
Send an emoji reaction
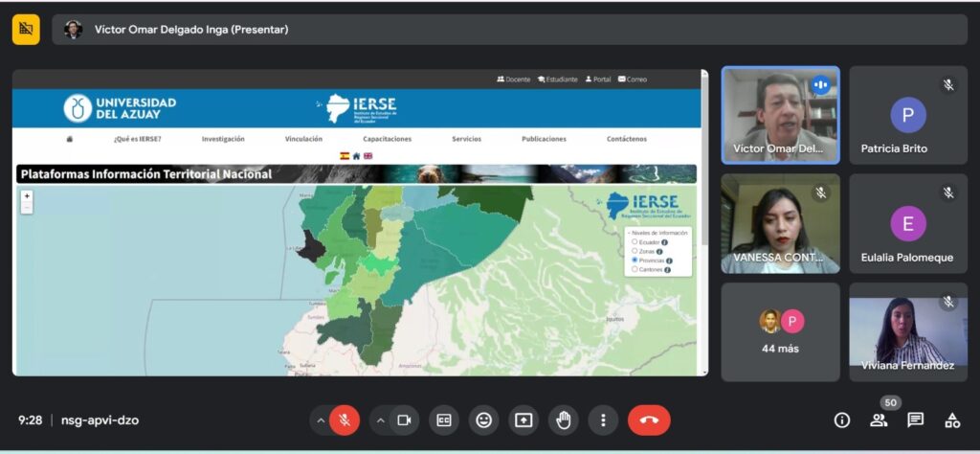pos(483,420)
